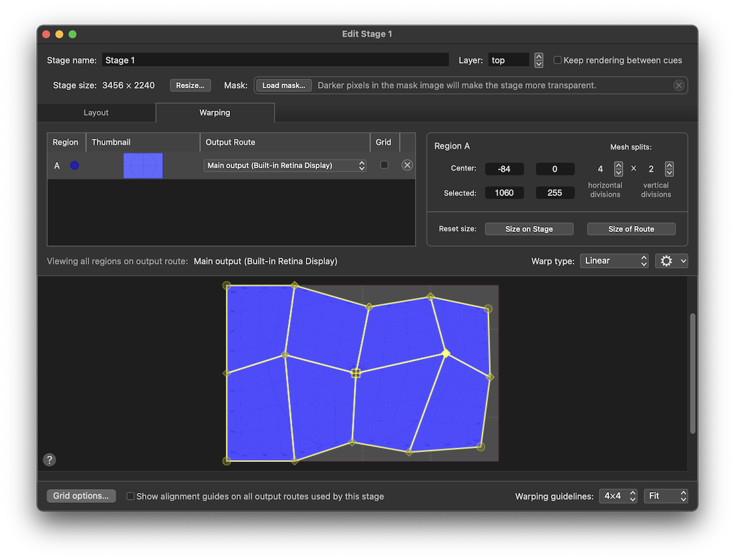Open the warp settings gear menu
The height and width of the screenshot is (560, 735).
point(671,261)
